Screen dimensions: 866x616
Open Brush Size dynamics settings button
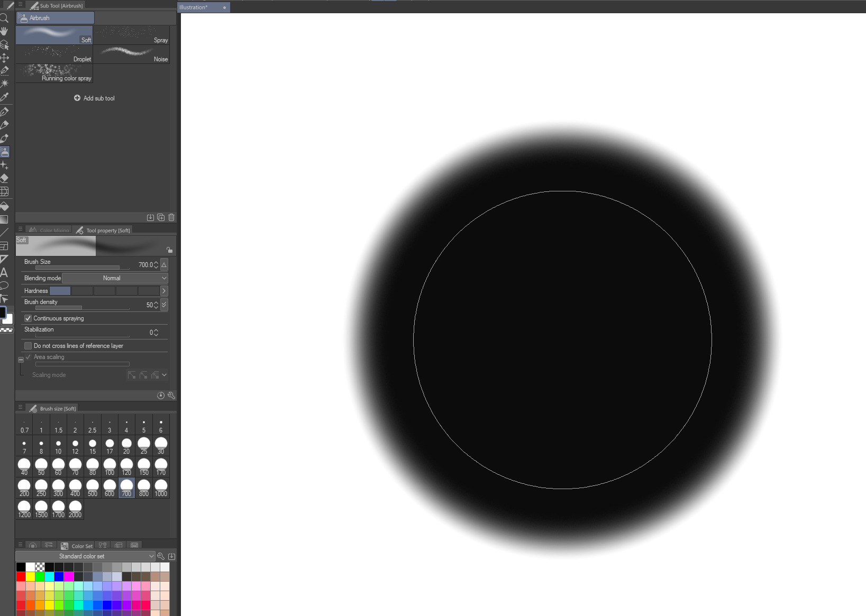(x=164, y=264)
